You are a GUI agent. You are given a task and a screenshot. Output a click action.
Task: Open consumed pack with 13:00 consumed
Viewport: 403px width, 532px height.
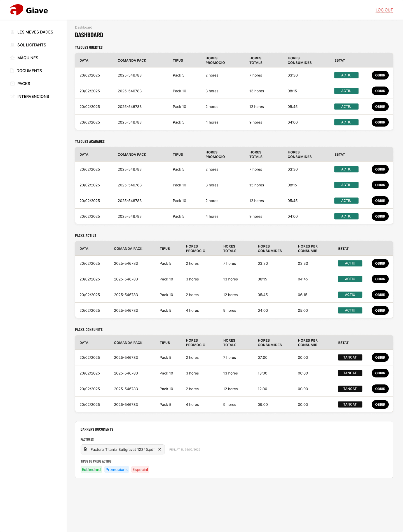point(380,373)
